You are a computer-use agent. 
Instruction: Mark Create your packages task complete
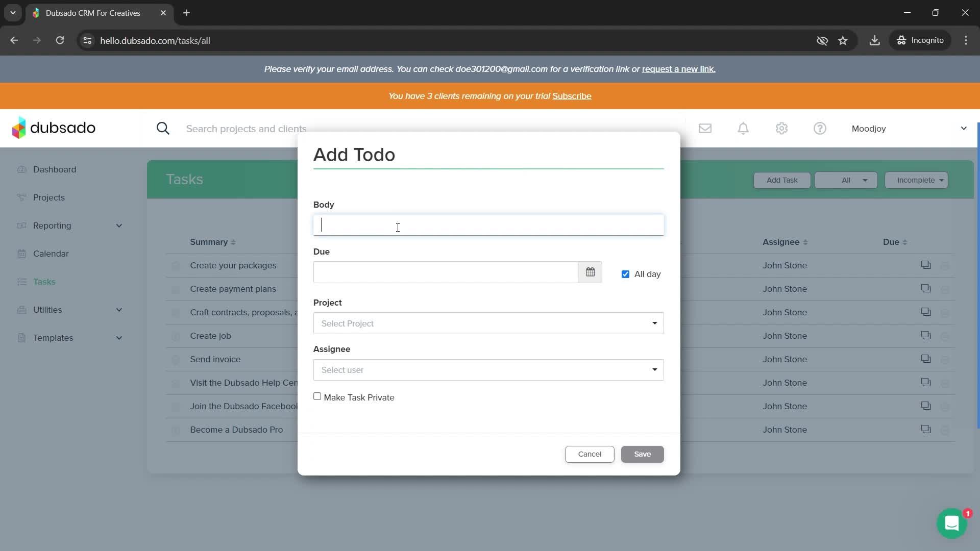(x=175, y=266)
